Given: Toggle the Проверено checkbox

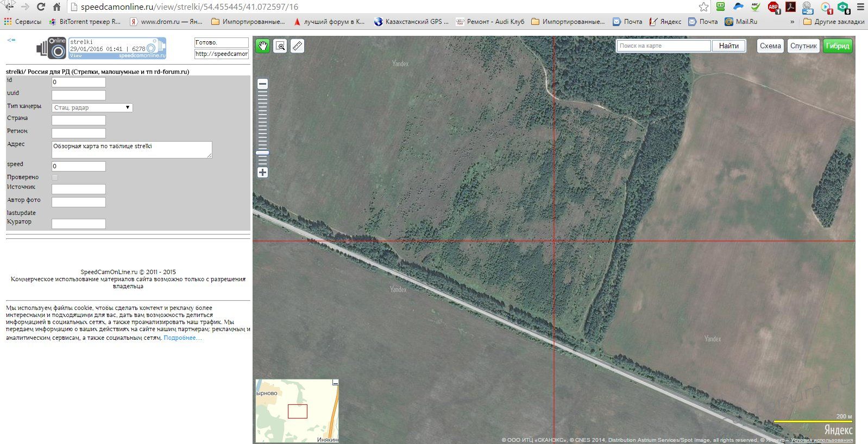Looking at the screenshot, I should coord(55,177).
